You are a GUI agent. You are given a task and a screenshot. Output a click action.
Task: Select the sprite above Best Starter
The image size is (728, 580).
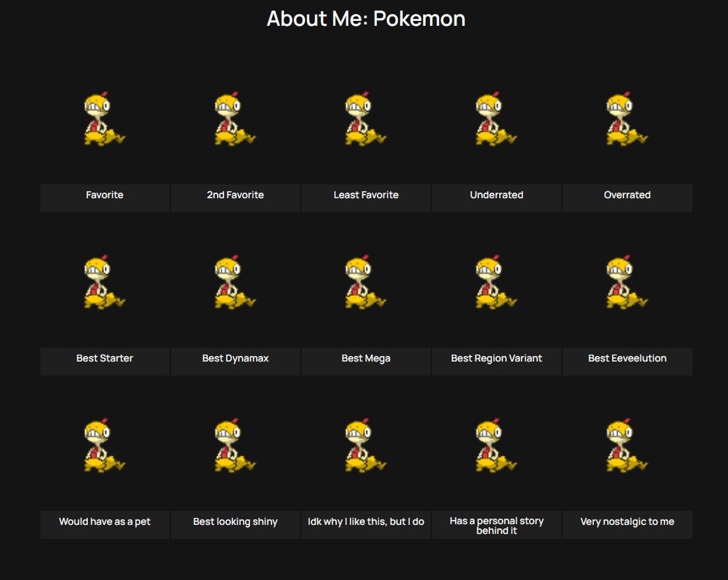105,282
